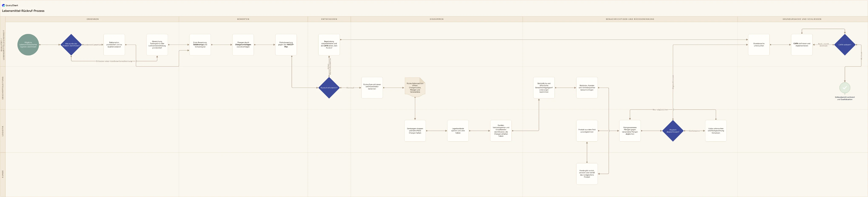Image resolution: width=868 pixels, height=197 pixels.
Task: Click the 'Interne-oder-Lieferantenerkennung' edge label
Action: click(114, 61)
